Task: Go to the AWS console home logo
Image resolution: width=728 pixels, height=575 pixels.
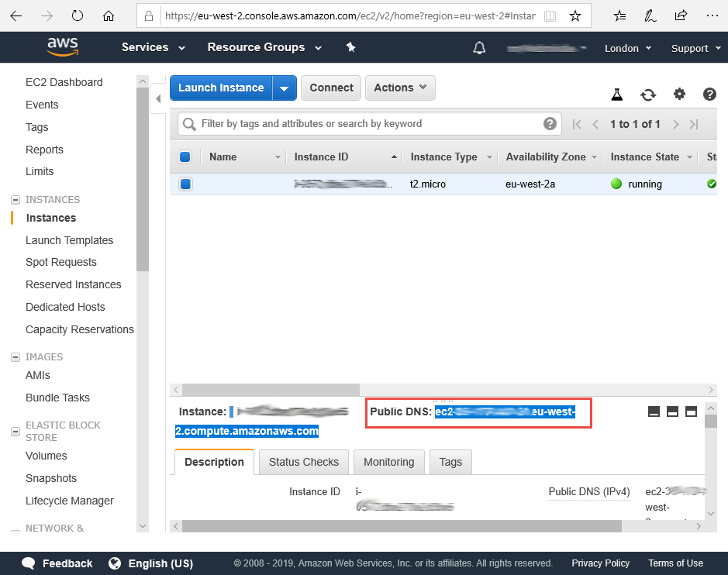Action: pyautogui.click(x=63, y=46)
